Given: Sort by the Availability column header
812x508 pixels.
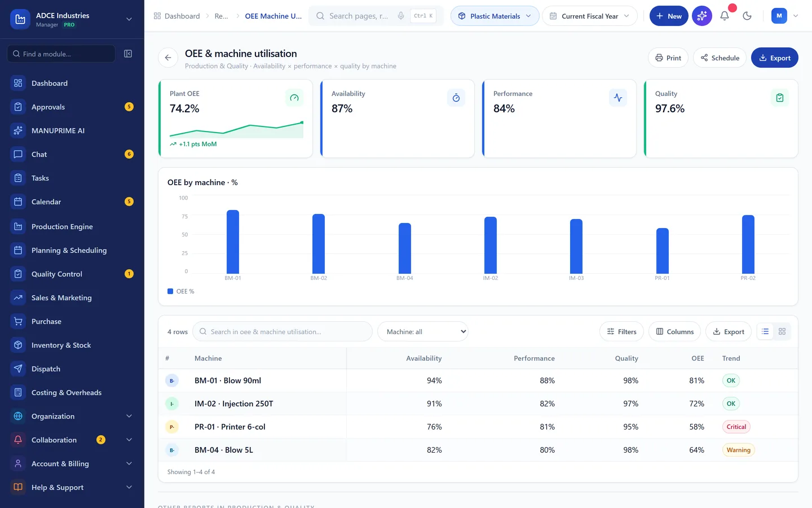Looking at the screenshot, I should click(x=423, y=358).
